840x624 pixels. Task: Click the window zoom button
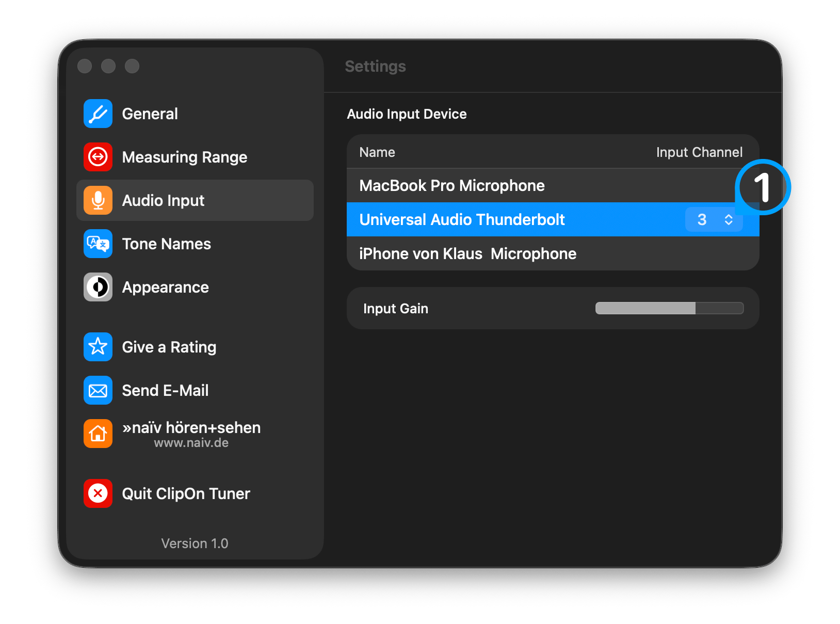(132, 66)
